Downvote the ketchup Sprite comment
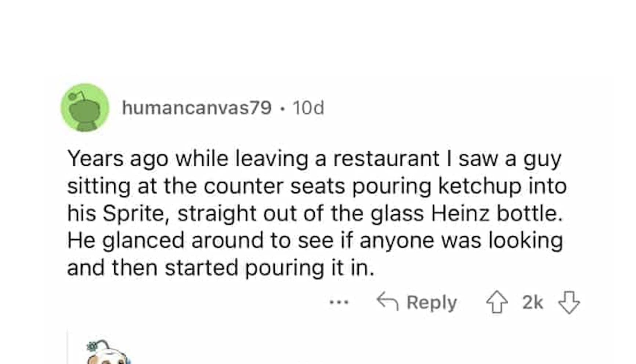This screenshot has height=364, width=636. (569, 302)
